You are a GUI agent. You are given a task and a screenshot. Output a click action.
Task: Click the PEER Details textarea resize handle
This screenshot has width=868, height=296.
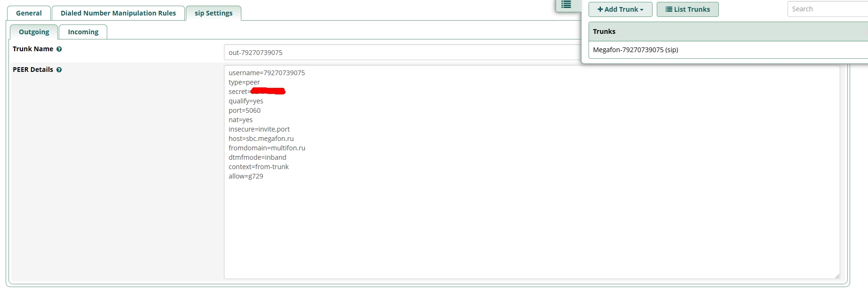pyautogui.click(x=837, y=276)
